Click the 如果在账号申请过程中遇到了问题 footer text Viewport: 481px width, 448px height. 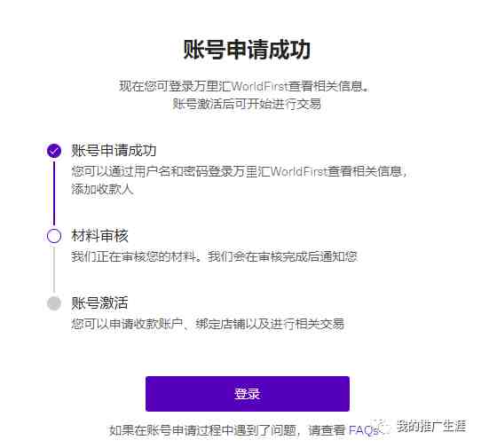pyautogui.click(x=202, y=430)
